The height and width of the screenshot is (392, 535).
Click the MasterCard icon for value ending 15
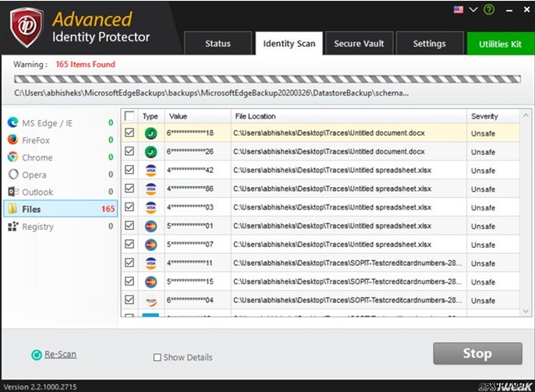(x=151, y=281)
